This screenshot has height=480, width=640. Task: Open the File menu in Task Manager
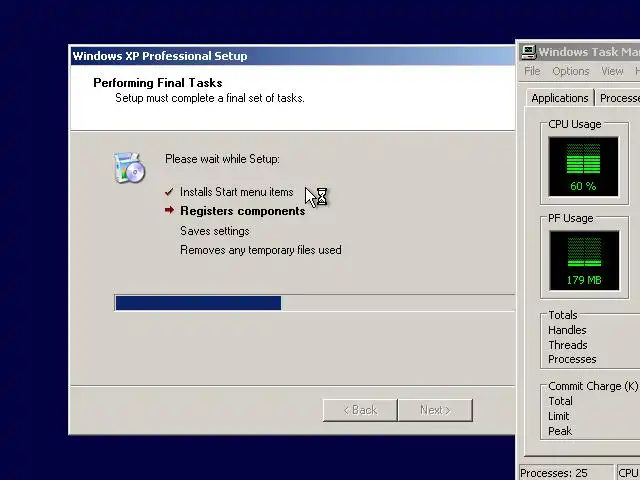click(x=532, y=71)
